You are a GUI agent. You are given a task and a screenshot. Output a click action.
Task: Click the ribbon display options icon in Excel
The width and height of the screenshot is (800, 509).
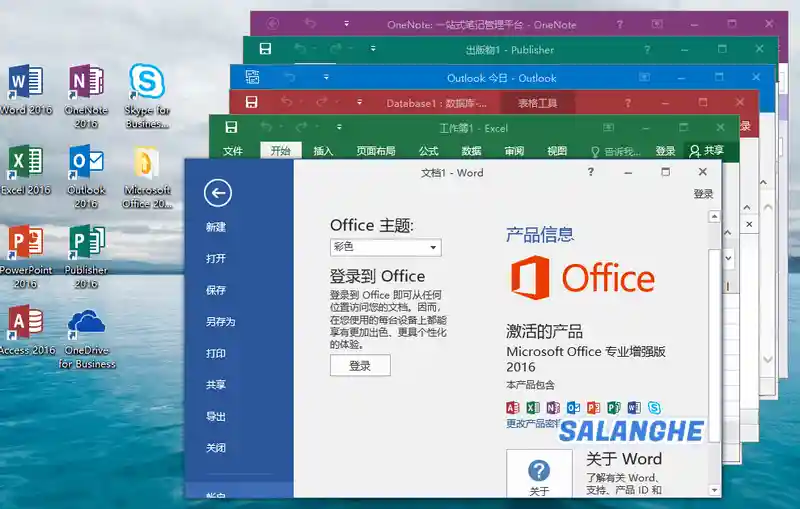click(608, 128)
